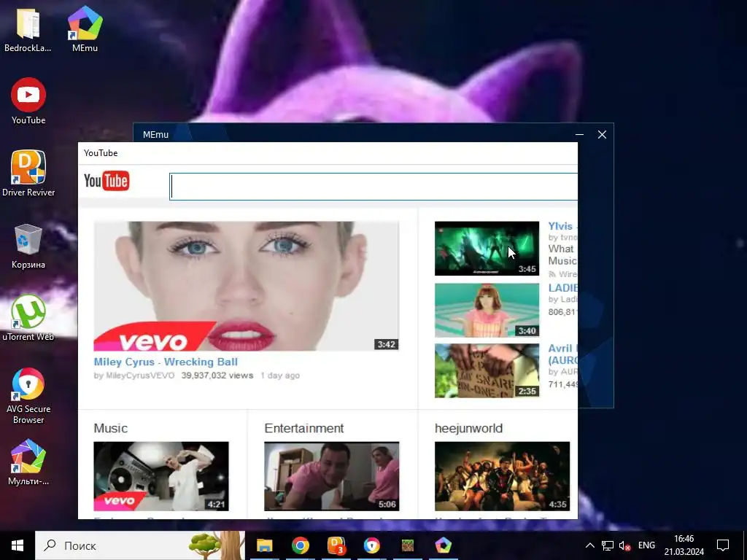747x560 pixels.
Task: Open the BedrockLa... folder on desktop
Action: point(28,29)
